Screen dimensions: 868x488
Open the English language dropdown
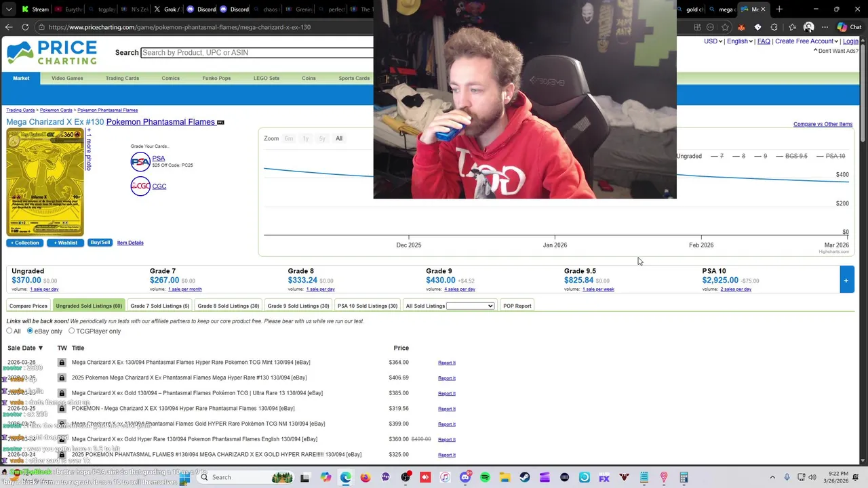739,41
